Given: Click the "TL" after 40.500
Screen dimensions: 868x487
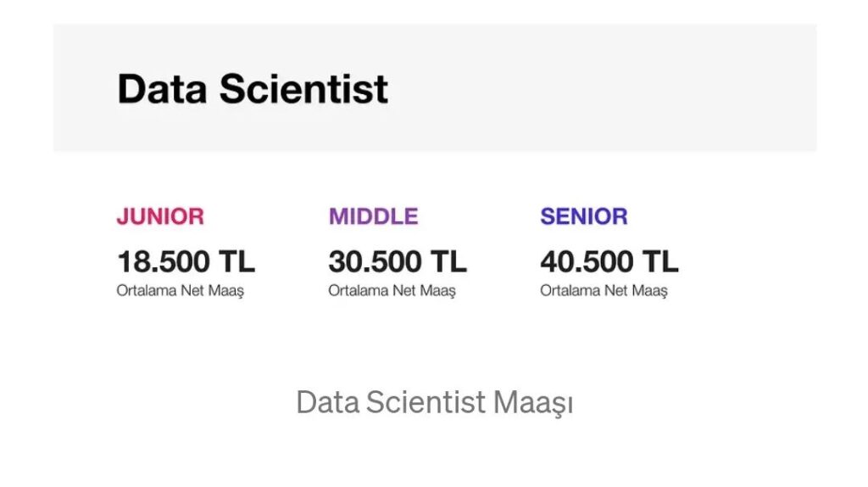Looking at the screenshot, I should (660, 261).
